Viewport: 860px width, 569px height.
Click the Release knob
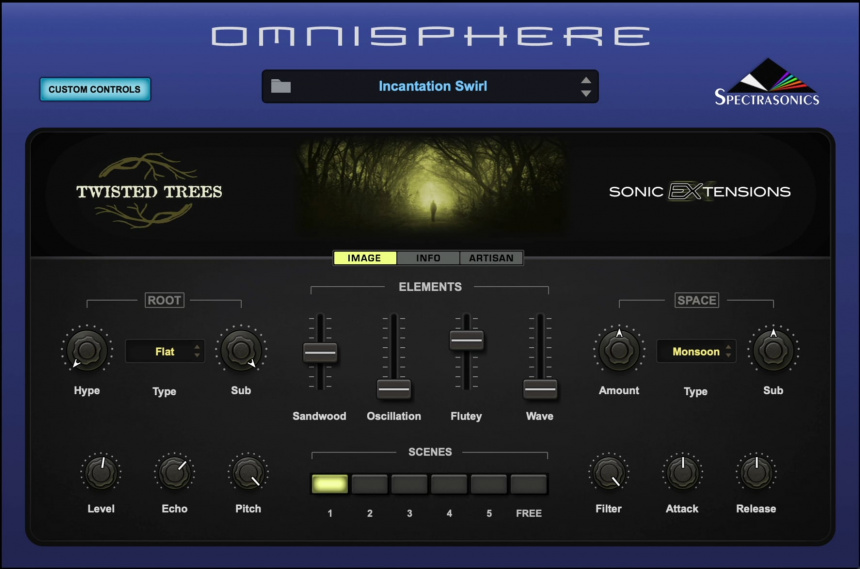(756, 472)
